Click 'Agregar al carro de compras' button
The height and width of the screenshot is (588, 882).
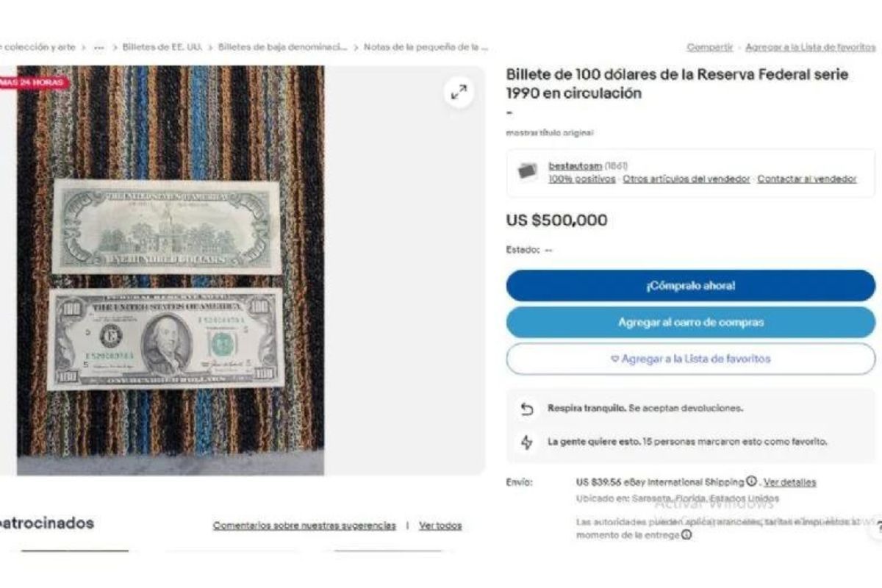(x=691, y=323)
